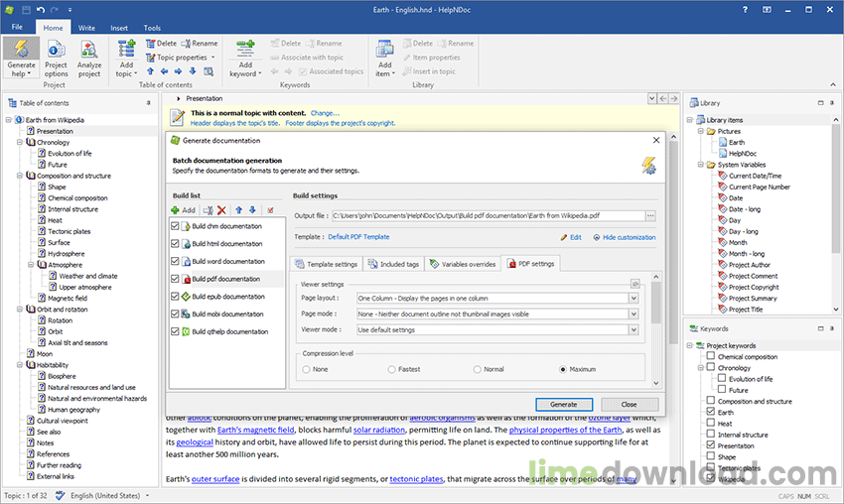This screenshot has height=504, width=844.
Task: Uncheck Build chm documentation checkbox
Action: click(x=176, y=226)
